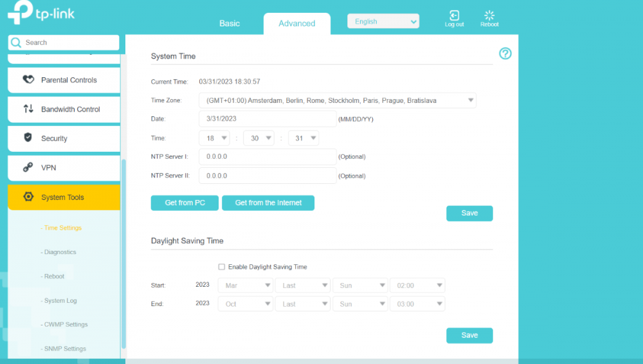This screenshot has height=364, width=643.
Task: Click the Parental Controls heart icon
Action: pos(28,80)
